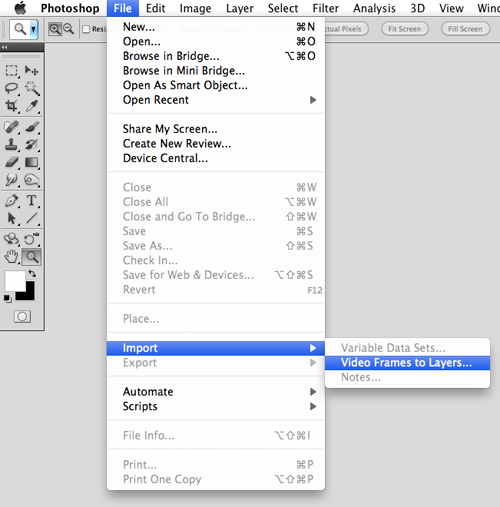Select the Rectangular Marquee tool

11,71
